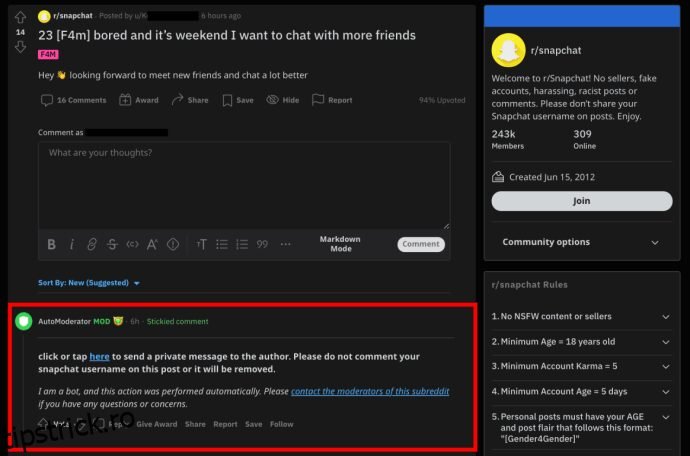Viewport: 690px width, 456px height.
Task: Open the Sort By New (Suggested) dropdown
Action: point(89,283)
